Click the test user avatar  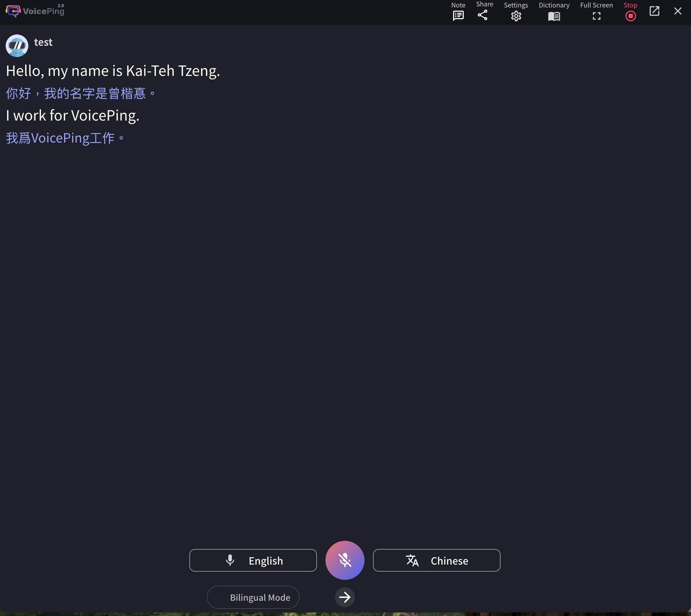point(17,45)
